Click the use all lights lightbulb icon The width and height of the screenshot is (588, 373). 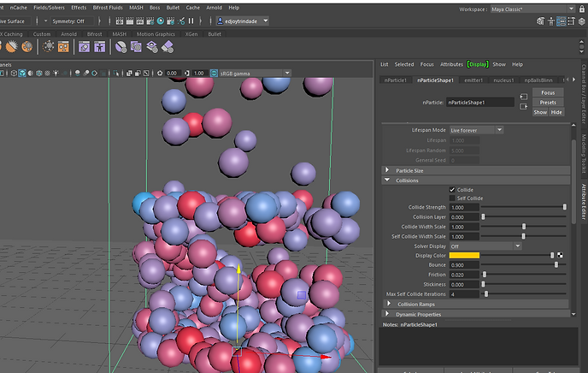pos(56,74)
